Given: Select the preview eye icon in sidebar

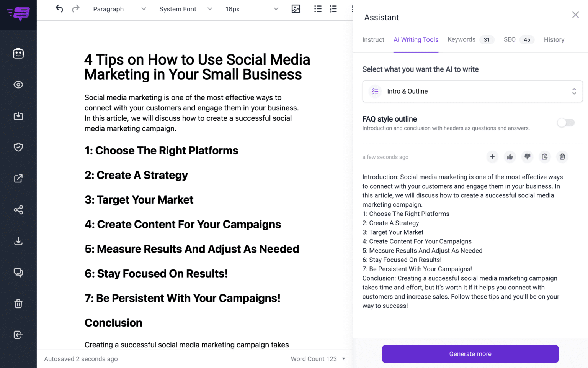Looking at the screenshot, I should tap(18, 85).
